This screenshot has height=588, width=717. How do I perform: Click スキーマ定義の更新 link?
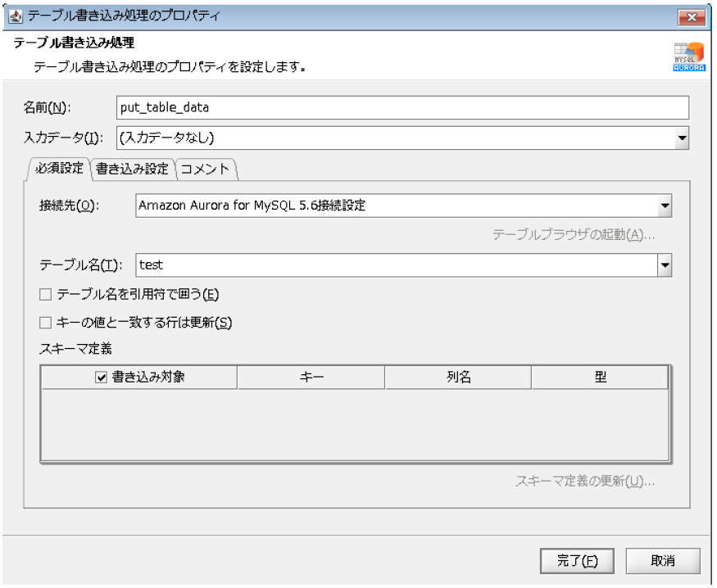click(584, 480)
